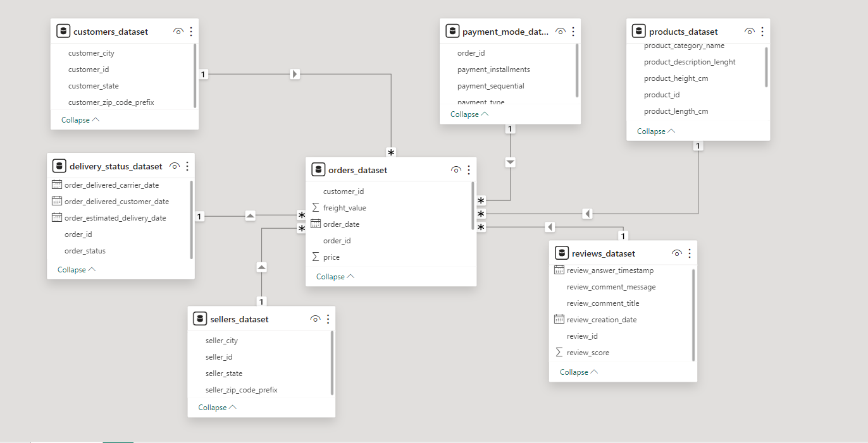Viewport: 868px width, 443px height.
Task: Open more options menu for products_dataset
Action: coord(762,32)
